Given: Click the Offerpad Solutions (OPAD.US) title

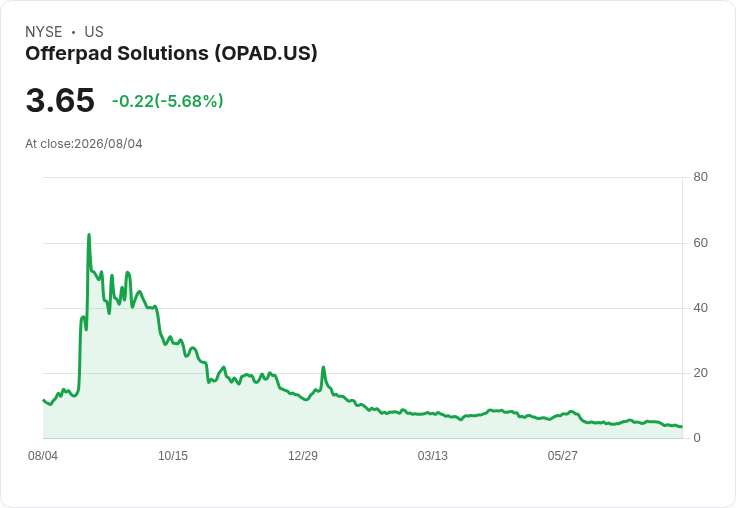Looking at the screenshot, I should click(x=171, y=54).
